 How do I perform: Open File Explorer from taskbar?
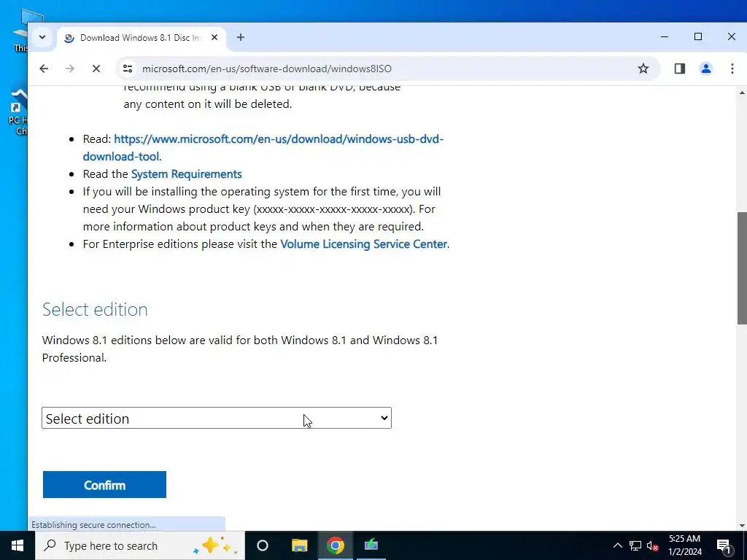tap(299, 545)
